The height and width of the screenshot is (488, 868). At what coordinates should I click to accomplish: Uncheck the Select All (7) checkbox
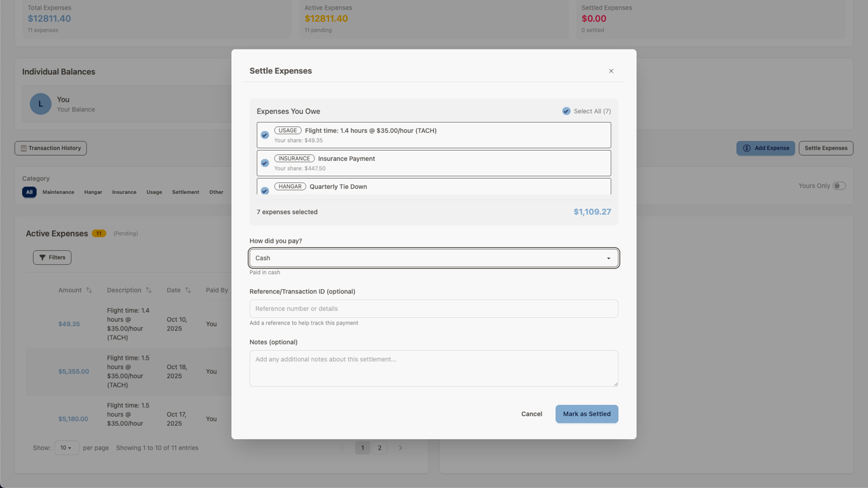(x=566, y=111)
